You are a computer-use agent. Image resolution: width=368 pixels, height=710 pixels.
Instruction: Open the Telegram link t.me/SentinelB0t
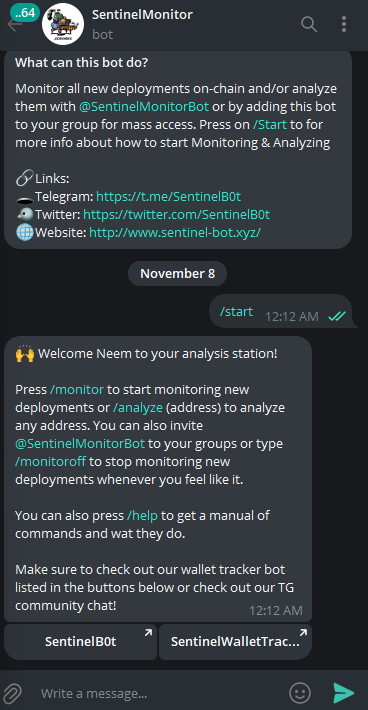(168, 197)
